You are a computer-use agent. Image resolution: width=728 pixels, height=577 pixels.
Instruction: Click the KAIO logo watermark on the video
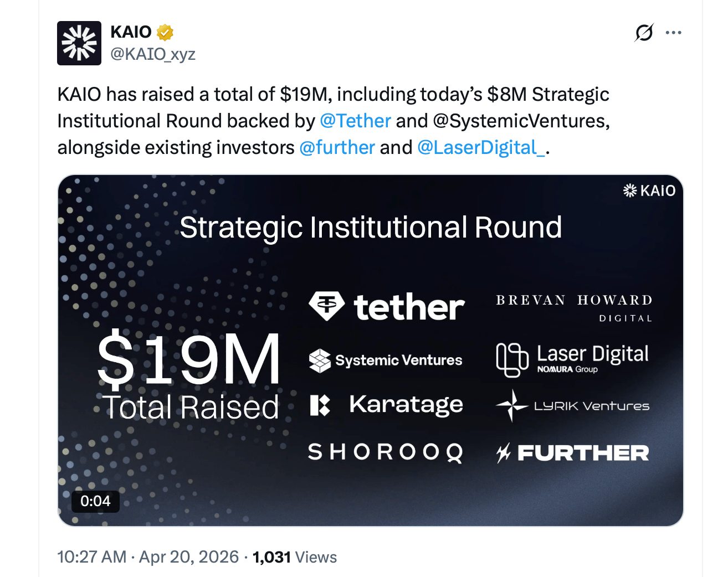(649, 190)
